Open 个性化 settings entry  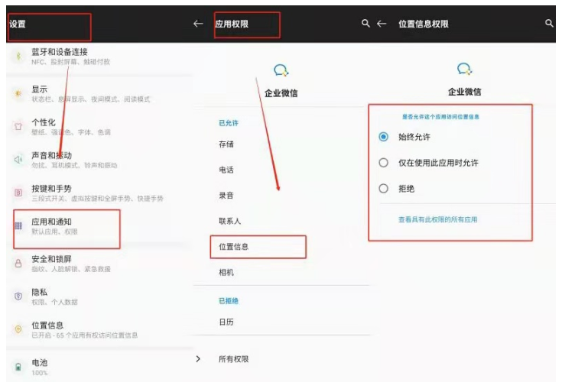(x=100, y=127)
